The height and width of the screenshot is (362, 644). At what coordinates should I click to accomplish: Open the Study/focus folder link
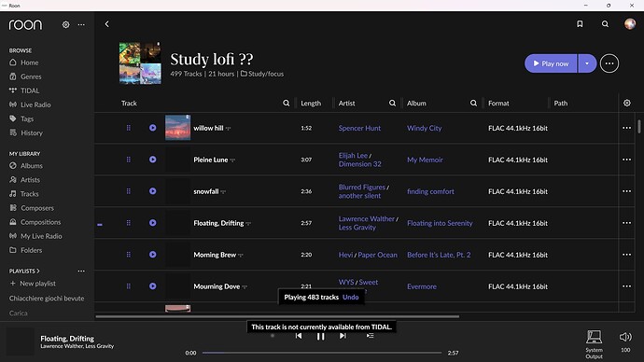tap(262, 74)
